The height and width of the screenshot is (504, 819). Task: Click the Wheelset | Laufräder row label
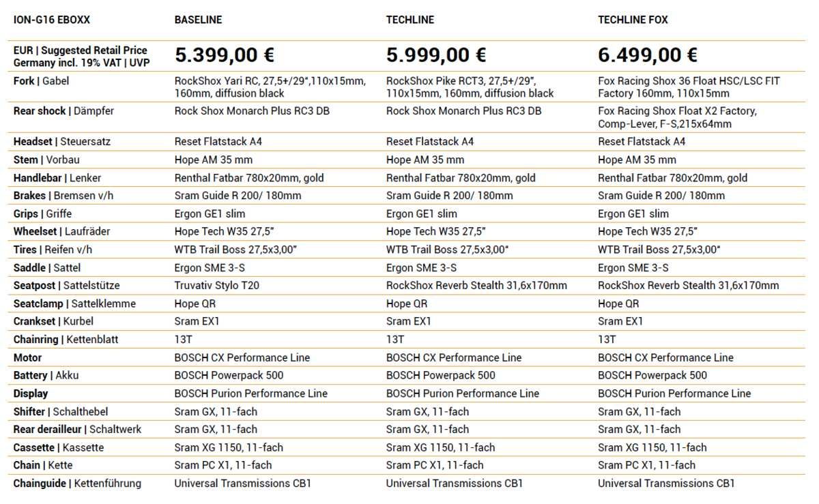(x=61, y=231)
